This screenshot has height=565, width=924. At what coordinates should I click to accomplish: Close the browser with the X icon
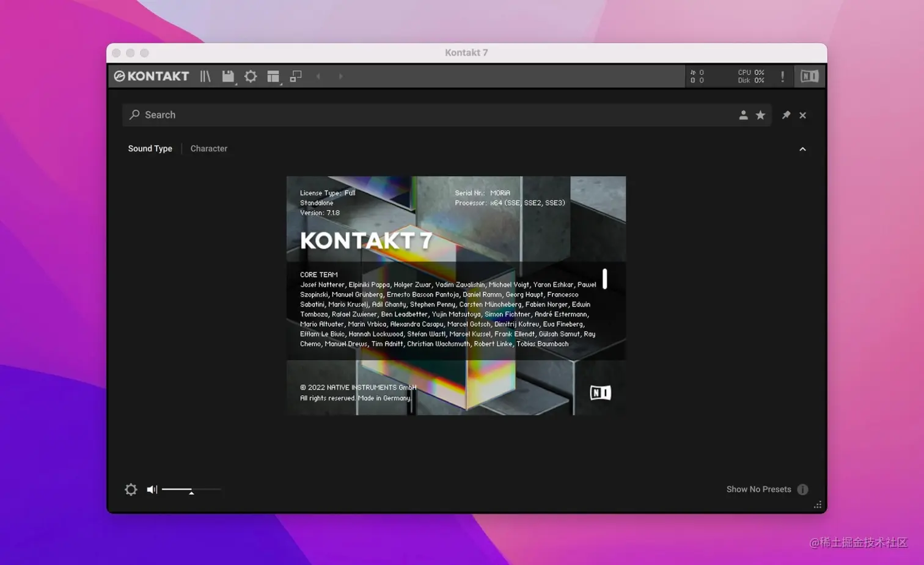coord(803,115)
